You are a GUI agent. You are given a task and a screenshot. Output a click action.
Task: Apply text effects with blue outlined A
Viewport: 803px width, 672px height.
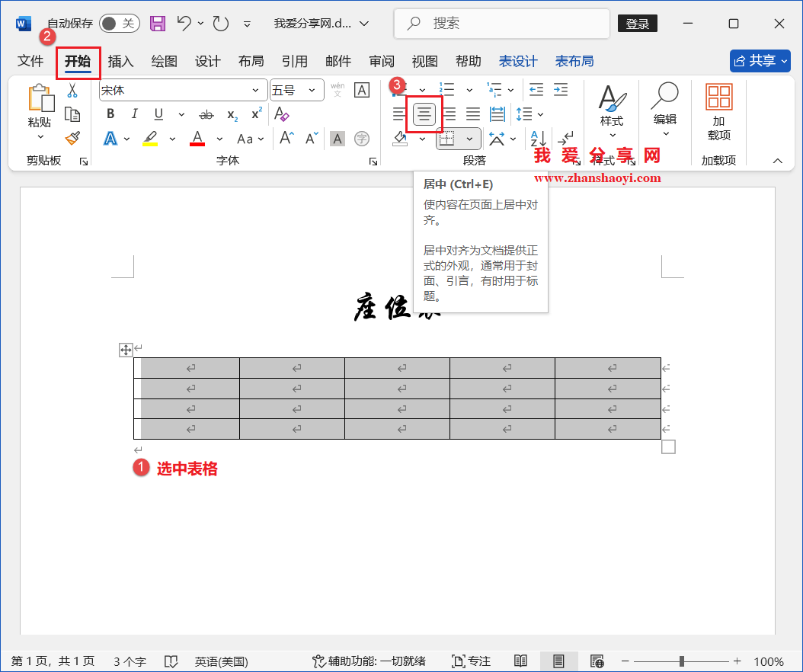point(110,139)
